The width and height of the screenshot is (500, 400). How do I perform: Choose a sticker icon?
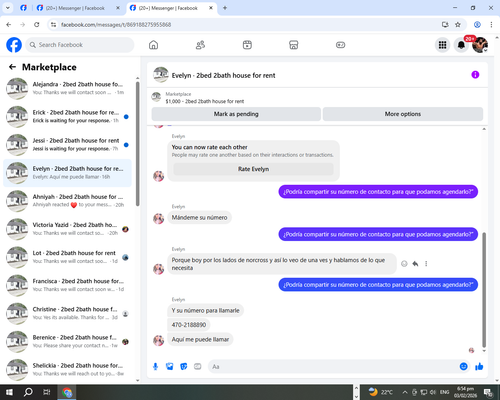[x=184, y=367]
